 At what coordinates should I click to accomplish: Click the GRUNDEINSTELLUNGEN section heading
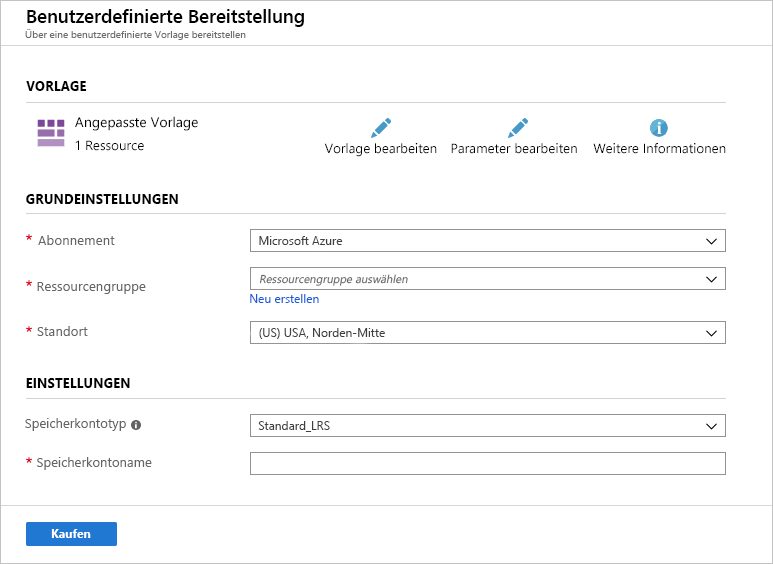coord(102,199)
